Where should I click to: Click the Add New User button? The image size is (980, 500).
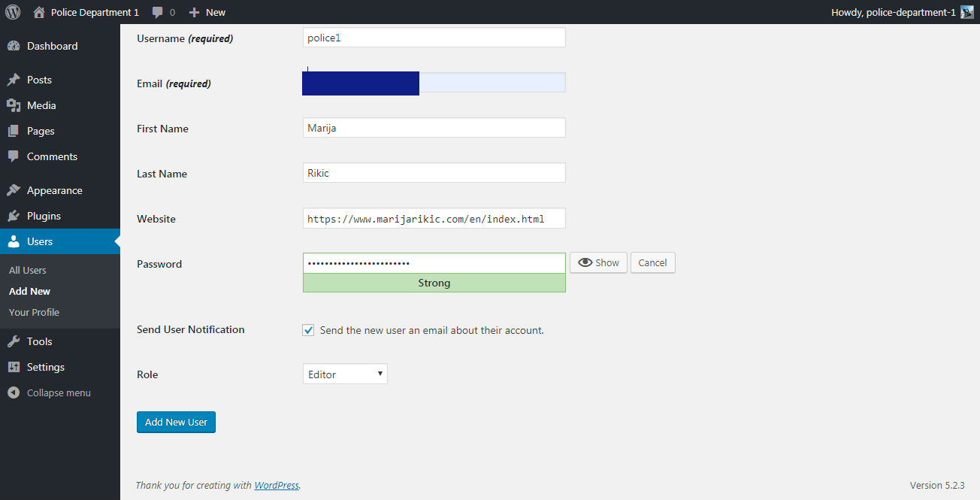click(176, 422)
